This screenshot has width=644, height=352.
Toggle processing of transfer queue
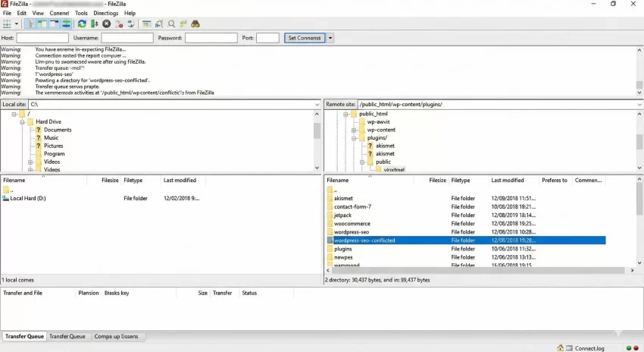pos(95,24)
